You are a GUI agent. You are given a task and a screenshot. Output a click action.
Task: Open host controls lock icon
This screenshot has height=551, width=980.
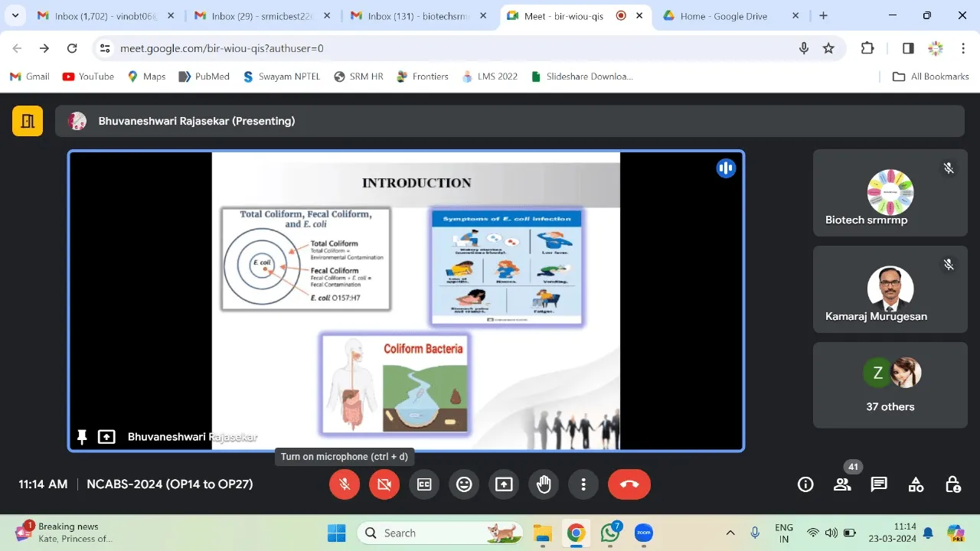click(x=952, y=484)
